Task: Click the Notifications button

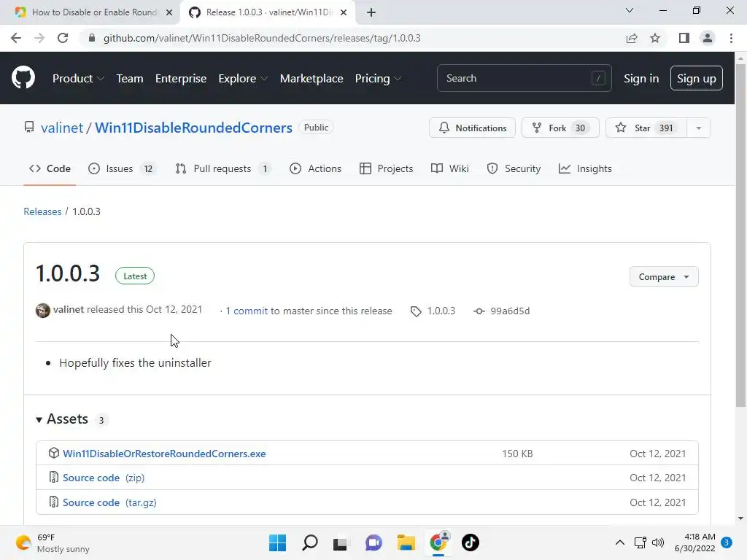Action: pyautogui.click(x=472, y=128)
